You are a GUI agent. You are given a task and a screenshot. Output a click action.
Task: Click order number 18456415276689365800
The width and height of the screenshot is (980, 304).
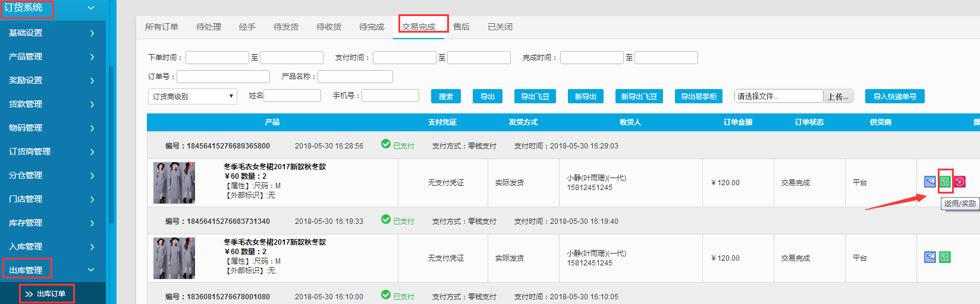pyautogui.click(x=228, y=146)
